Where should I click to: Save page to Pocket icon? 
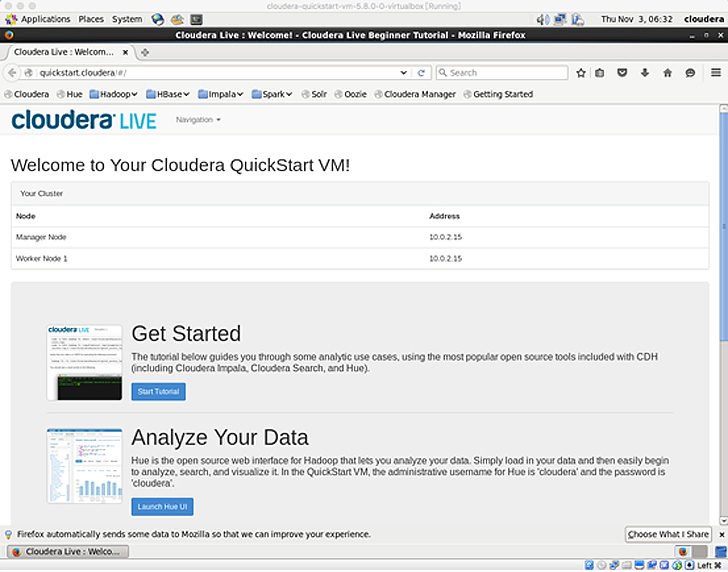point(622,73)
